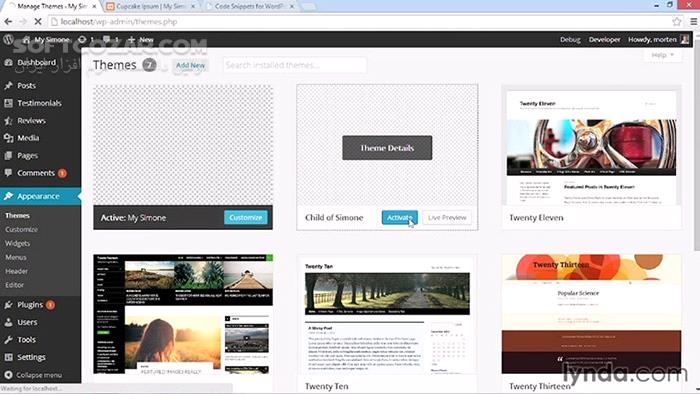This screenshot has height=394, width=700.
Task: Open Widgets submenu item
Action: click(17, 243)
